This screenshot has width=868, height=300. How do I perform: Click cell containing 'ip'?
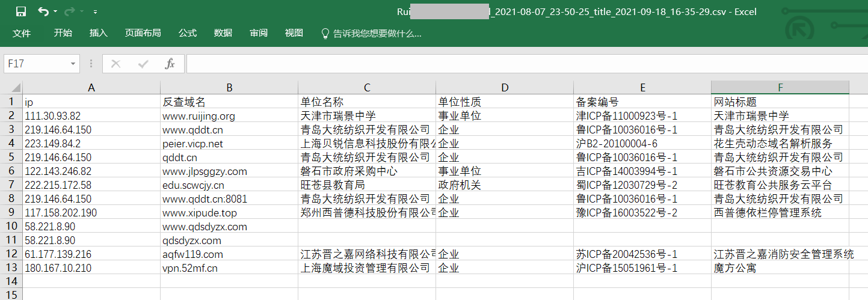click(x=91, y=102)
